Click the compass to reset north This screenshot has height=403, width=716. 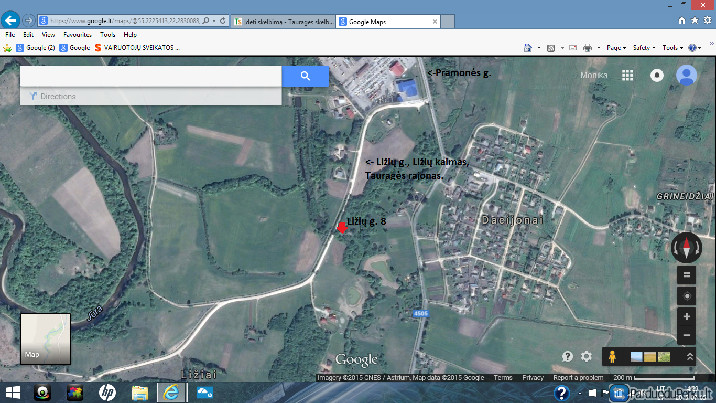click(x=686, y=247)
